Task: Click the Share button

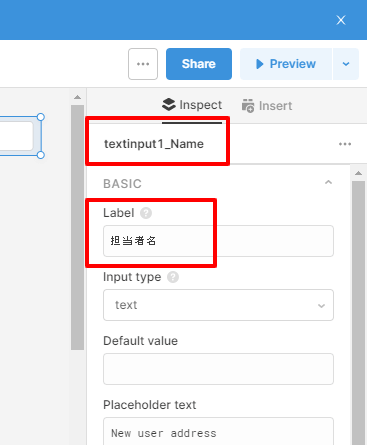Action: pyautogui.click(x=199, y=64)
